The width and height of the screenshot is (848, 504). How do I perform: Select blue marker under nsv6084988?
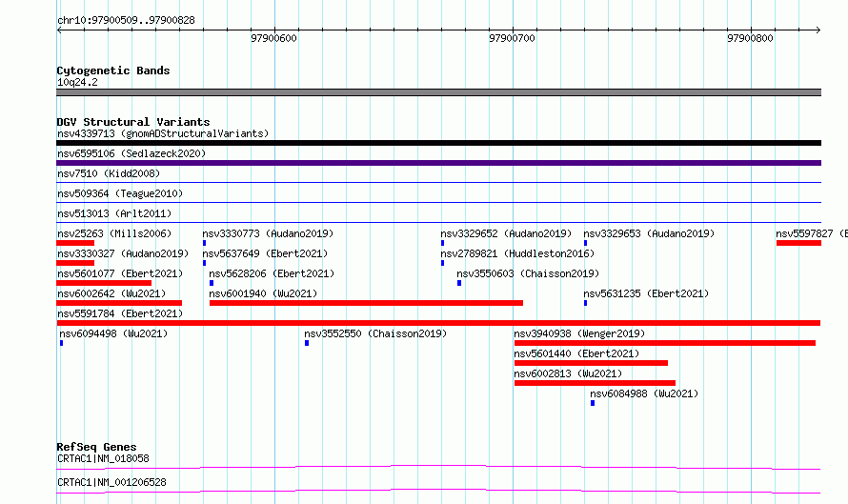pyautogui.click(x=593, y=403)
